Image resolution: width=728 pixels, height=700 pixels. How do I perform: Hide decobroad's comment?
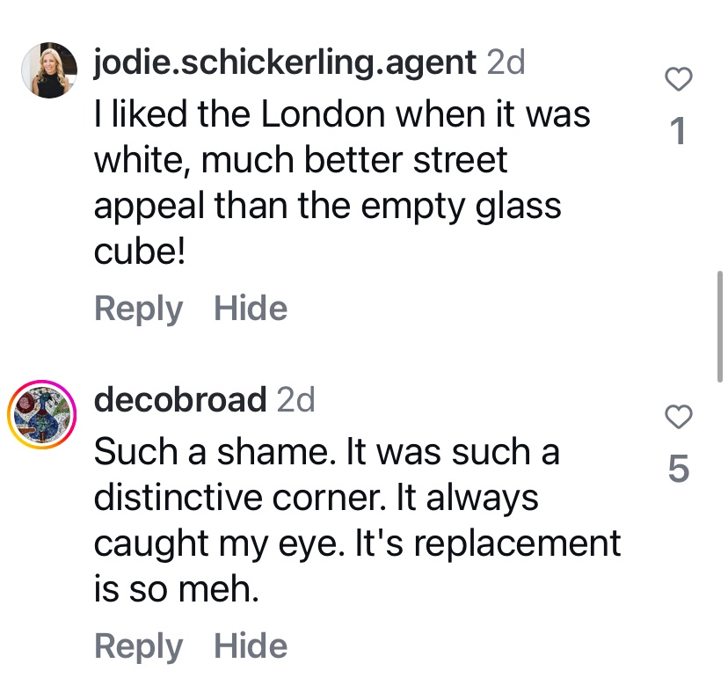(x=251, y=646)
